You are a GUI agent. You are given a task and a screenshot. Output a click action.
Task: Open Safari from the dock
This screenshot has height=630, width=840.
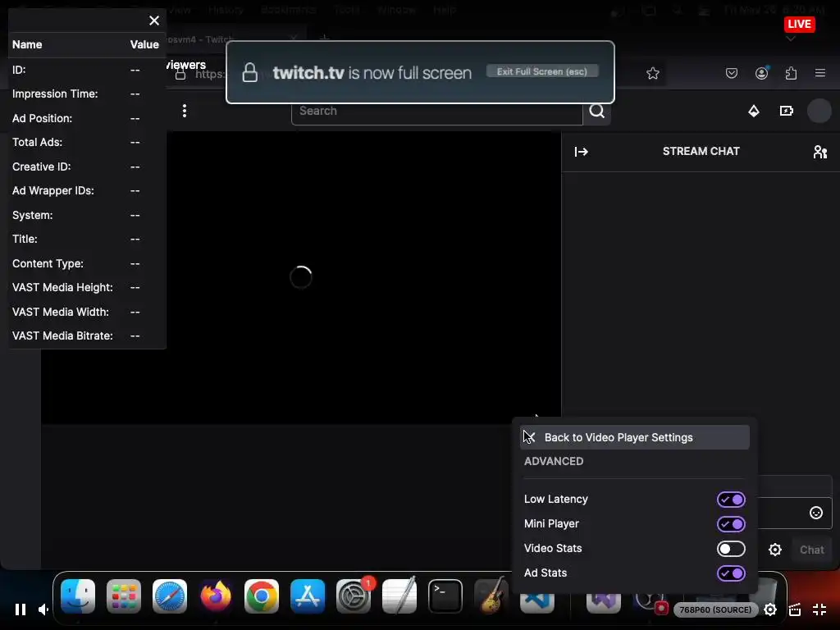click(170, 596)
